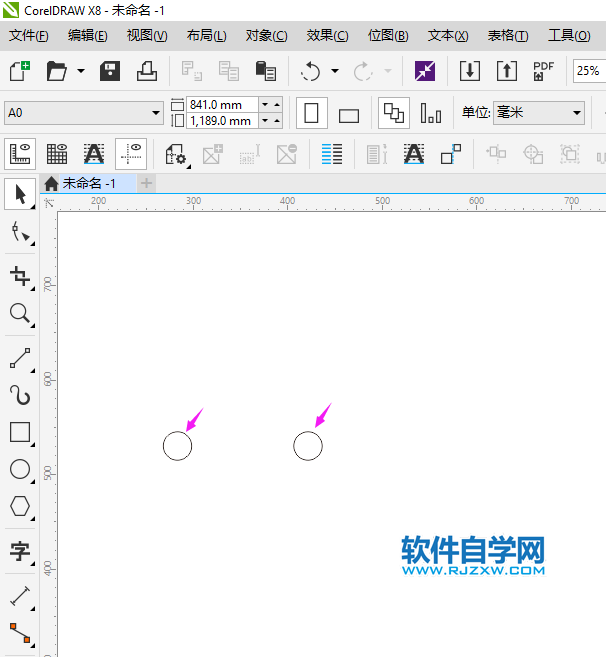Toggle show grid button
This screenshot has width=606, height=657.
(x=57, y=154)
